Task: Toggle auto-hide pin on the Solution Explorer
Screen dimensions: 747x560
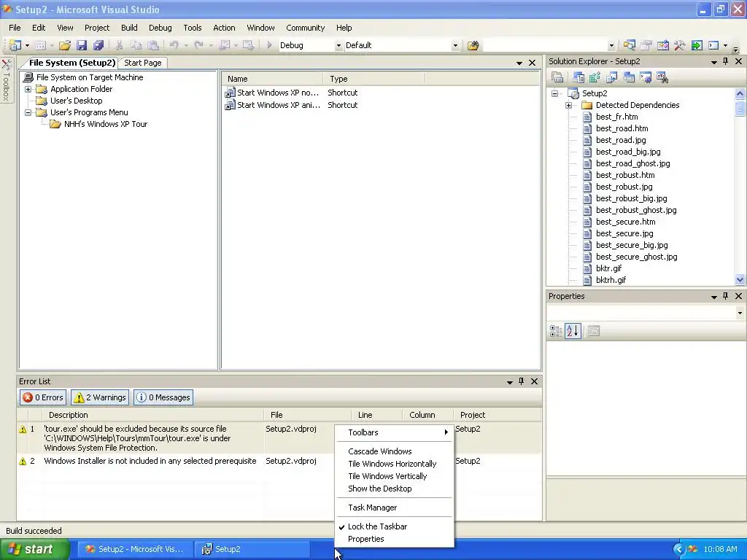Action: (726, 61)
